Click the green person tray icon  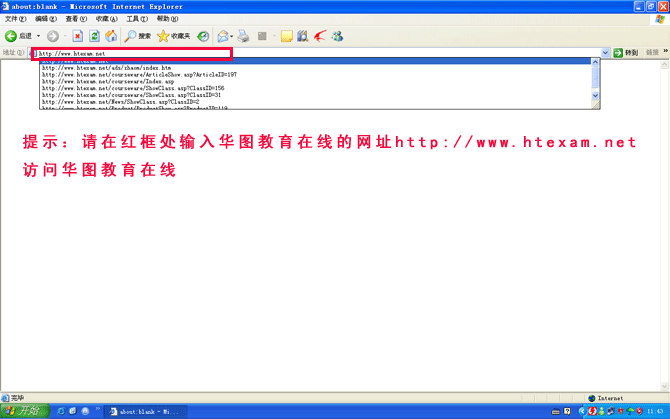[x=602, y=411]
